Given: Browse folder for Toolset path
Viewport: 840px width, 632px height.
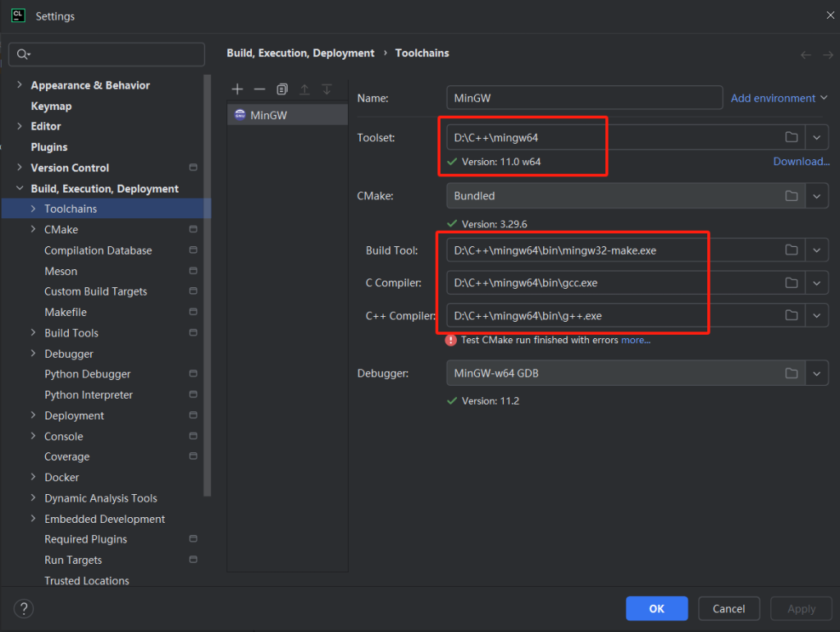Looking at the screenshot, I should [x=792, y=137].
